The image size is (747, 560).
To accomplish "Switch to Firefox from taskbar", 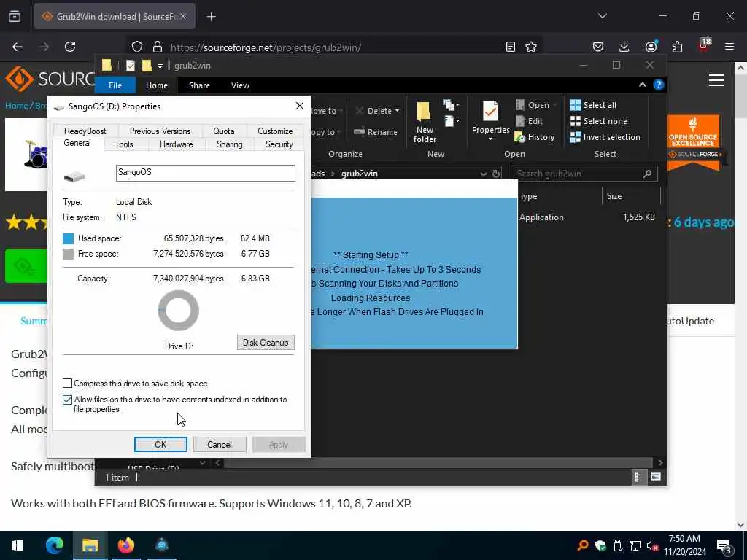I will (x=125, y=545).
